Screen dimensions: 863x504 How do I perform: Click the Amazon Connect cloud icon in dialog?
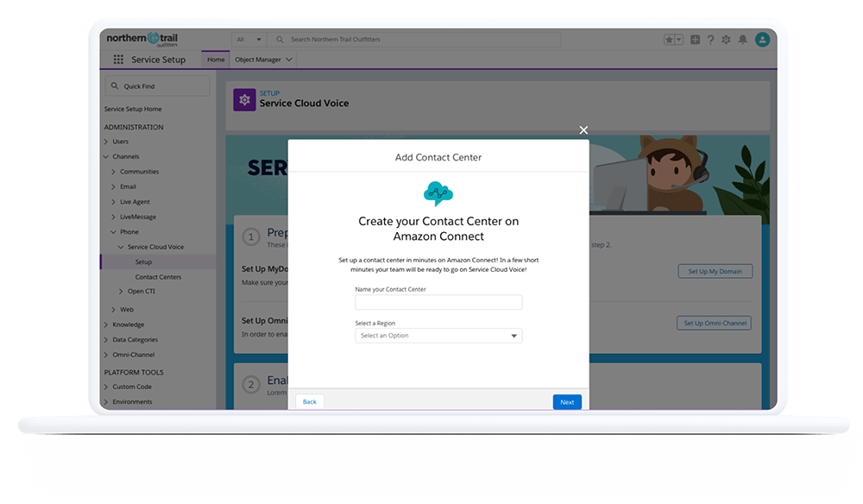438,193
